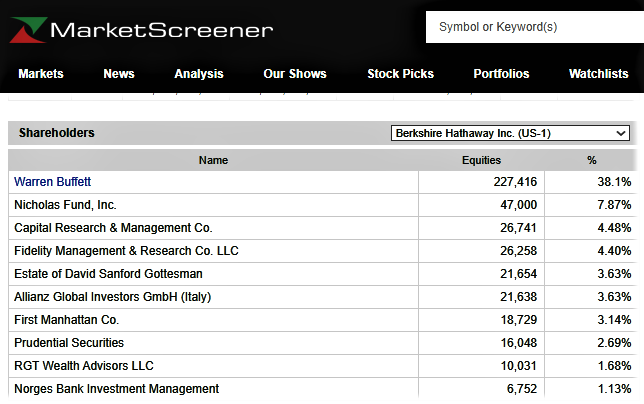The height and width of the screenshot is (404, 644).
Task: Click the equities value 227,416
Action: point(515,182)
